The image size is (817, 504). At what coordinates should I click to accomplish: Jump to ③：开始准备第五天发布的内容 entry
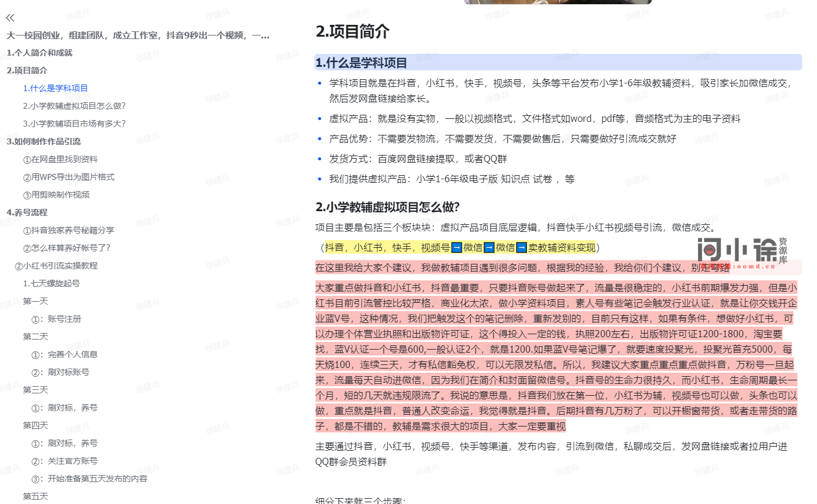[x=89, y=479]
